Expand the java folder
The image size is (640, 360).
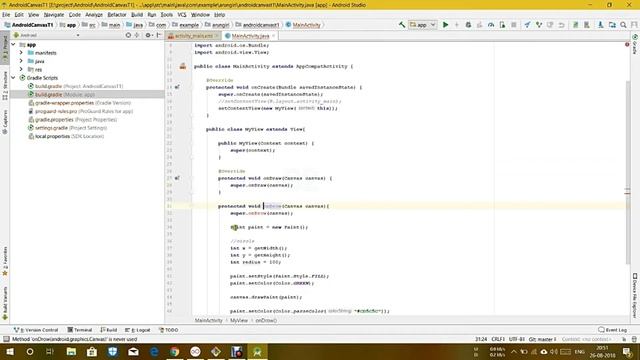[21, 61]
